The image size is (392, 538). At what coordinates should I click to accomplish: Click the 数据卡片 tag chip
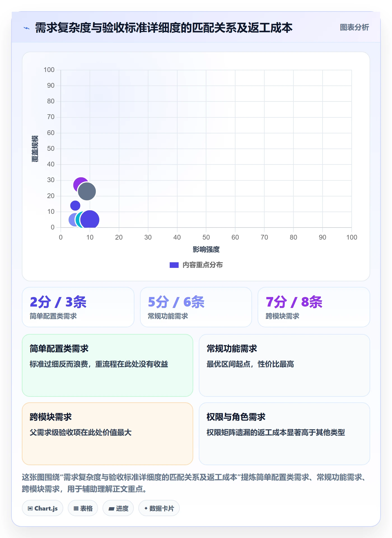coord(159,508)
